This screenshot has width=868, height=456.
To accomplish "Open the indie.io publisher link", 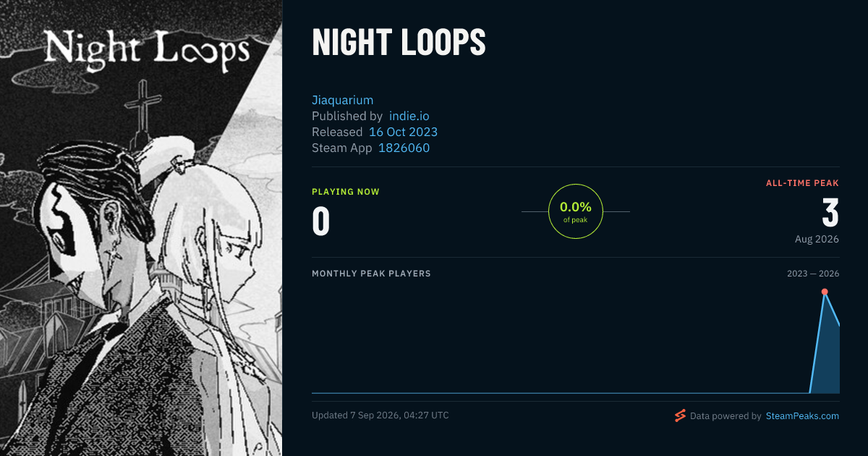I will [409, 116].
